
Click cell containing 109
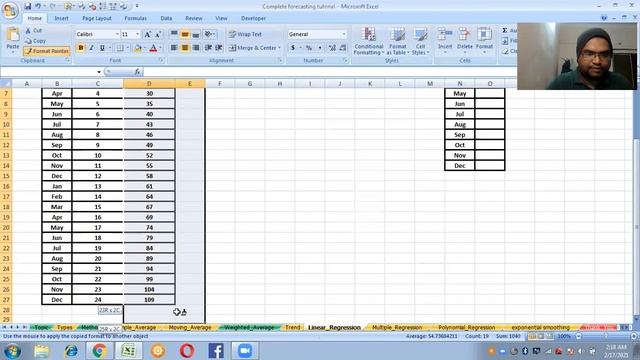[149, 300]
